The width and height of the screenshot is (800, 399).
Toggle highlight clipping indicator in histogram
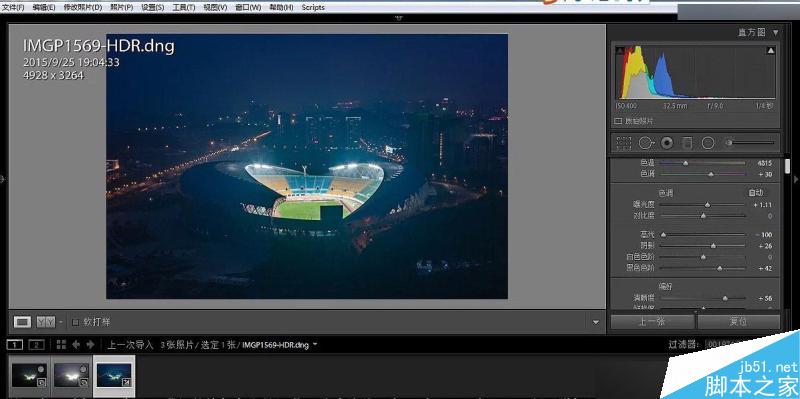[770, 51]
